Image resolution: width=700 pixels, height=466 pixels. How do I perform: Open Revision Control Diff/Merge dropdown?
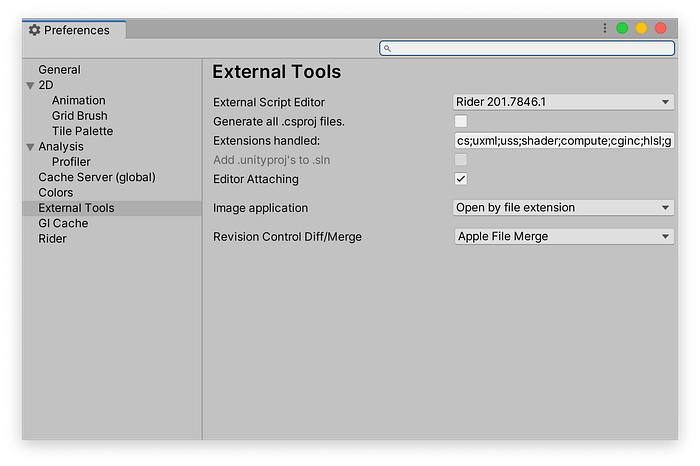coord(564,237)
